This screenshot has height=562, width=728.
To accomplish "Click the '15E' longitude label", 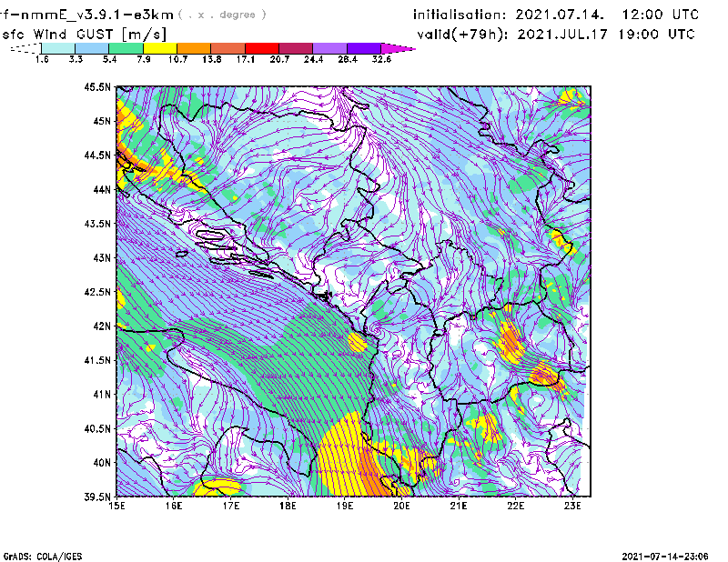I will 116,506.
